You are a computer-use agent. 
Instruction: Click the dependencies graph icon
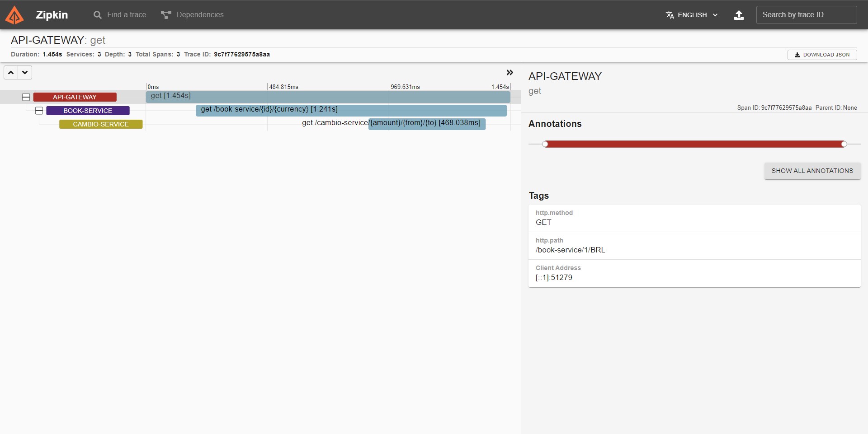point(166,15)
